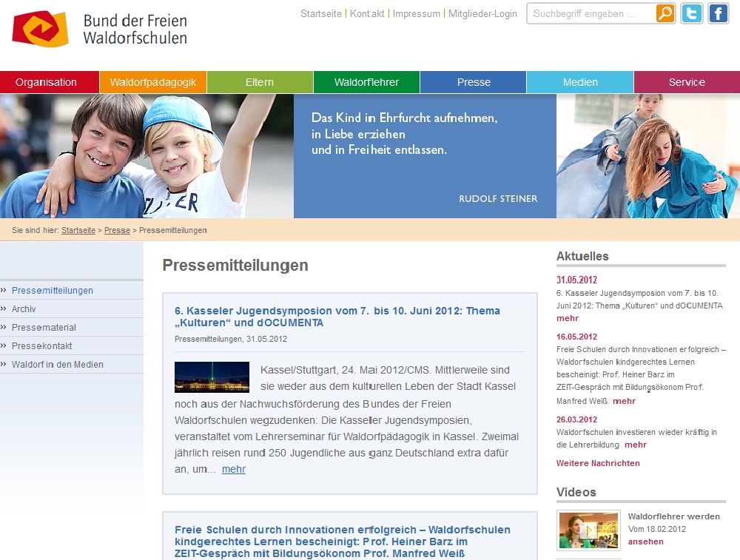Click the Mitglieder-Login link

(482, 14)
